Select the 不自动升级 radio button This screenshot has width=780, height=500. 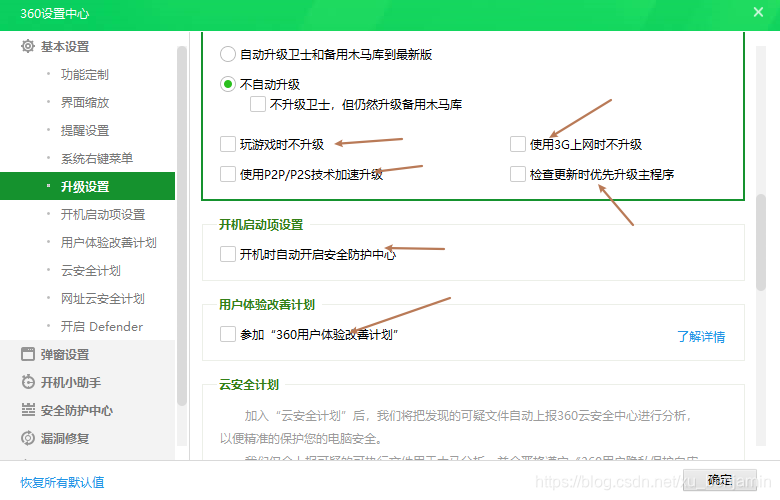point(228,84)
